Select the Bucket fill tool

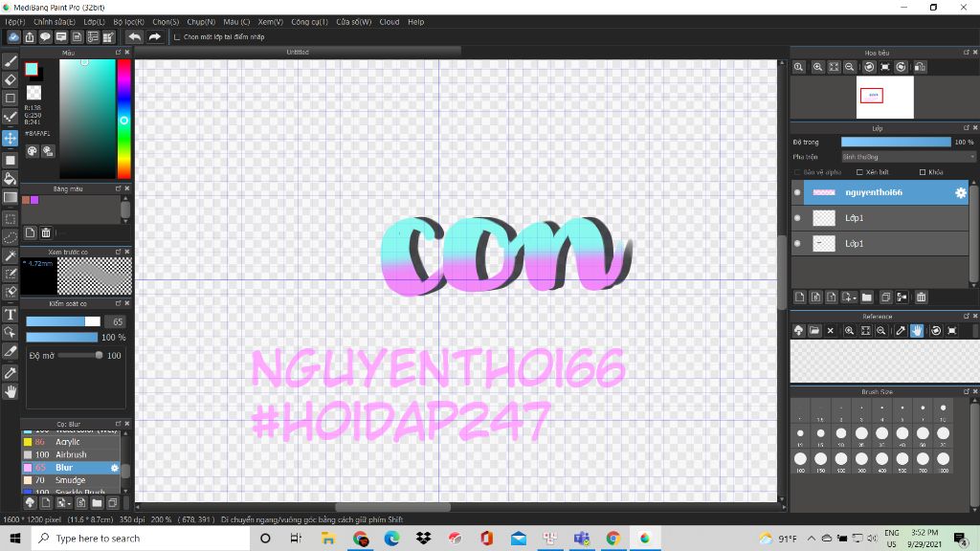point(10,179)
